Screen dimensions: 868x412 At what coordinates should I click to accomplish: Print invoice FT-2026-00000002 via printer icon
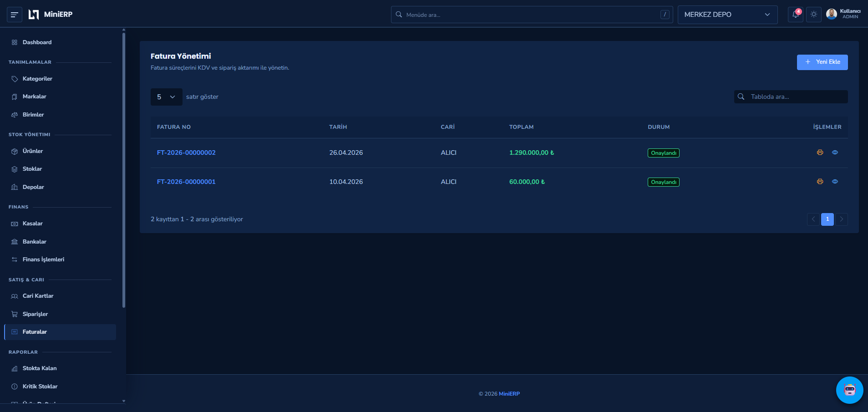point(820,153)
